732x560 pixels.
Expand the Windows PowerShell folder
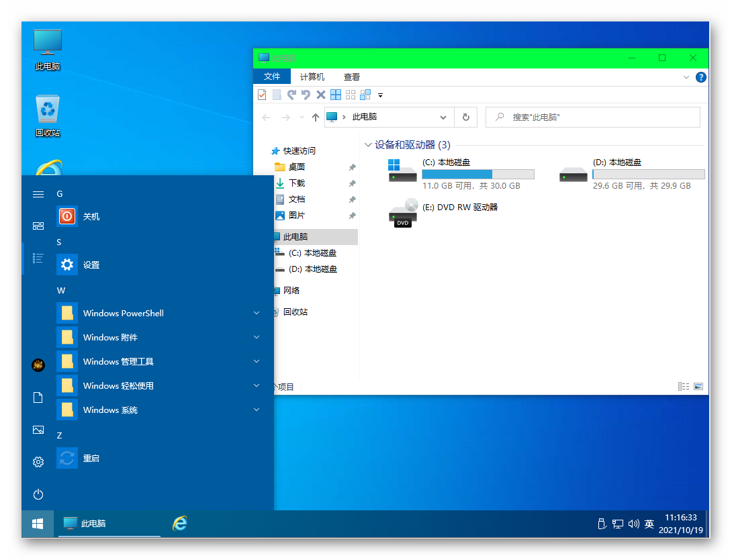tap(257, 313)
